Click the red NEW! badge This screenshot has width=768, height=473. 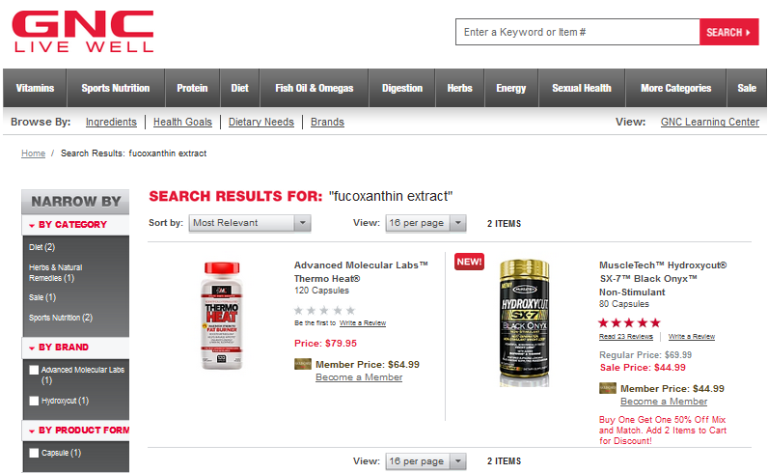pos(469,261)
